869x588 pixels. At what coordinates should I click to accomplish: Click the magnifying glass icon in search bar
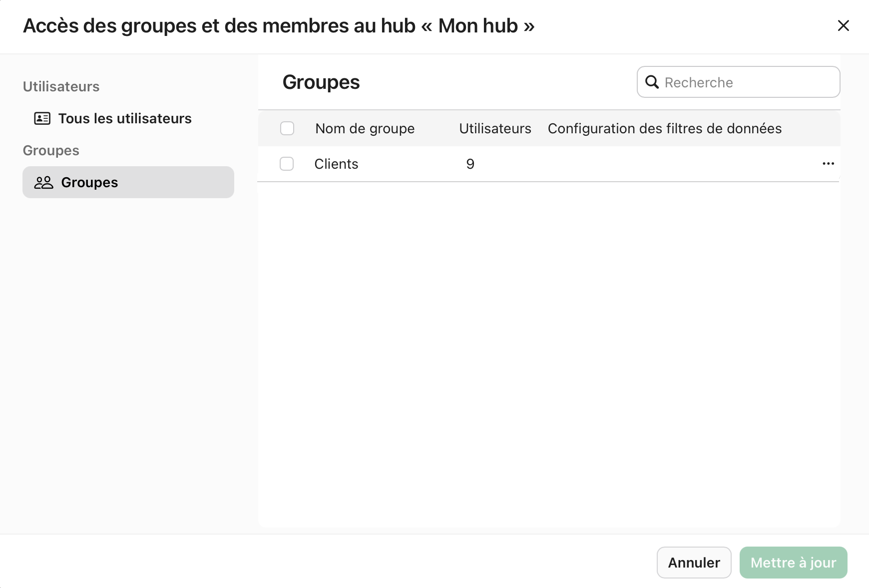[652, 82]
